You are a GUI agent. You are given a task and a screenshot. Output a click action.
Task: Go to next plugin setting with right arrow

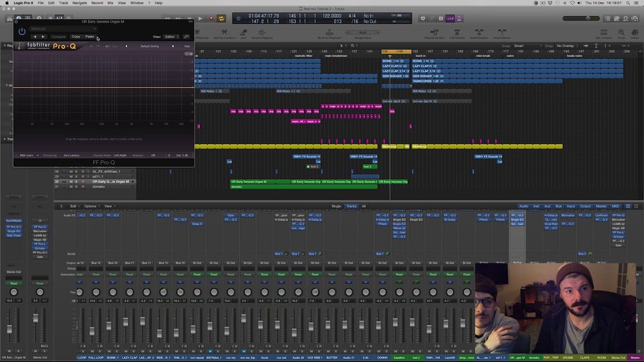pos(43,36)
